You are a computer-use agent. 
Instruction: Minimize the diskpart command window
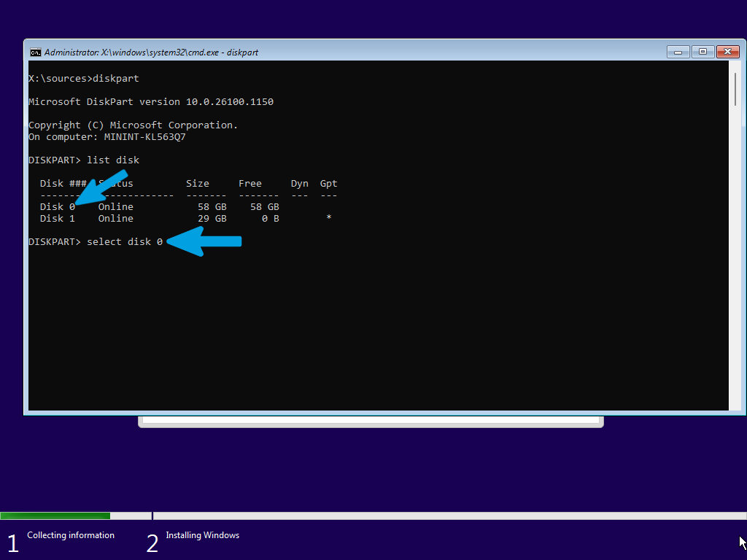coord(678,52)
